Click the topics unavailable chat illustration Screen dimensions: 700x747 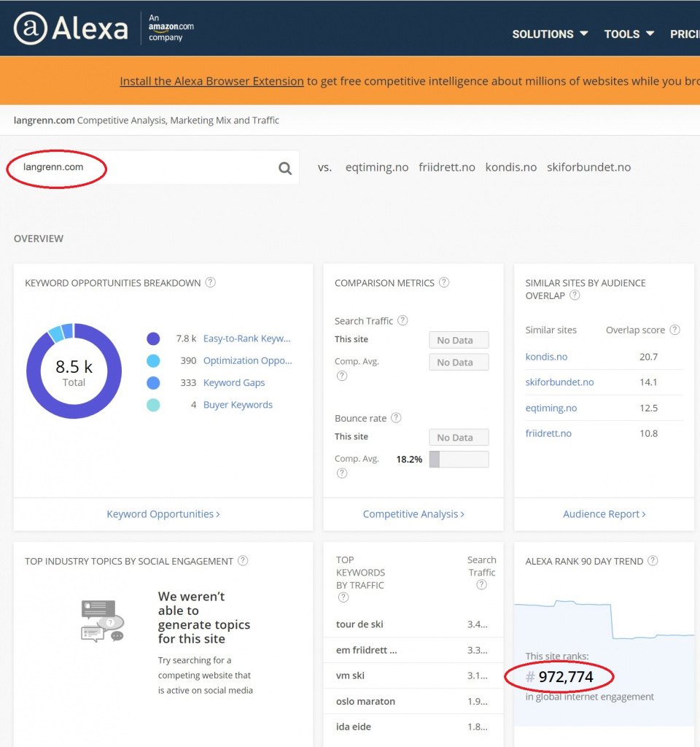[102, 622]
